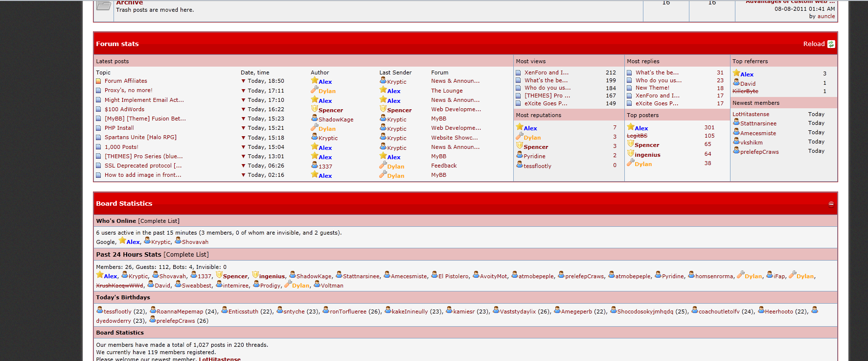
Task: Open The Lounge forum link
Action: [446, 91]
